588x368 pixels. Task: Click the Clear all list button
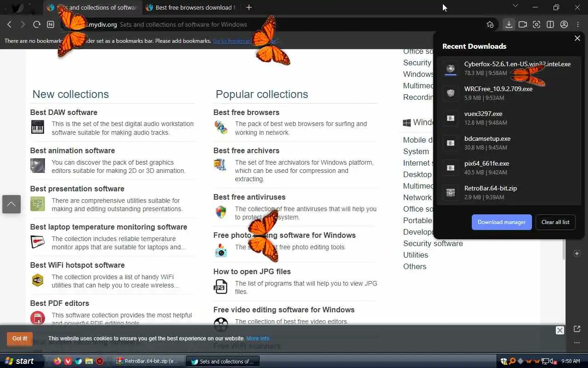555,222
